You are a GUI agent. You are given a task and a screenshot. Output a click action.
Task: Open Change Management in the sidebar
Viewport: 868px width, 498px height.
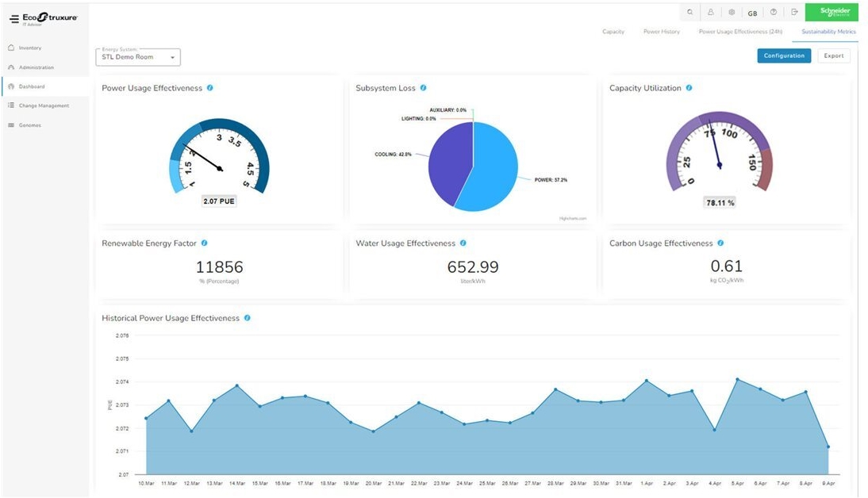[44, 105]
